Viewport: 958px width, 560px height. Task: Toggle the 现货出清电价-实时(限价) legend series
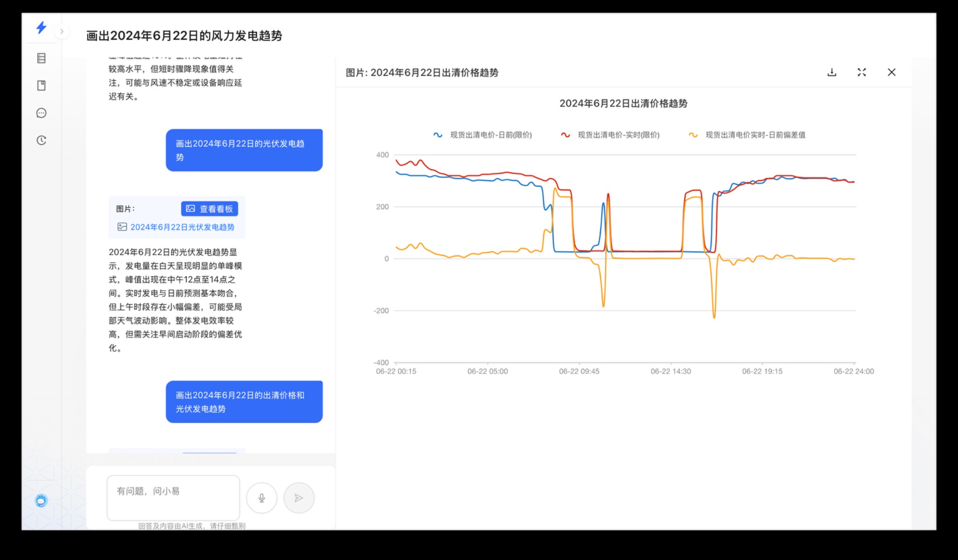(x=610, y=135)
